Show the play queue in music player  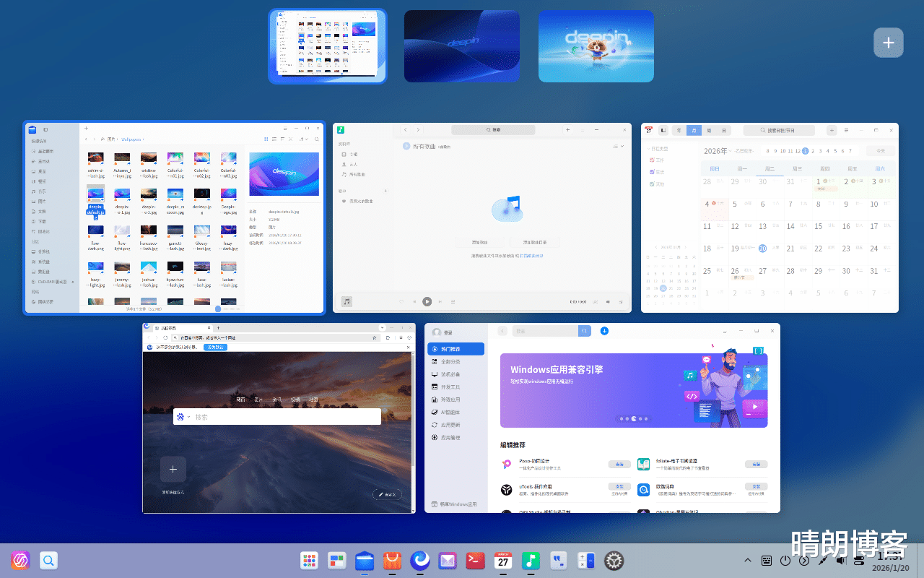pyautogui.click(x=621, y=301)
